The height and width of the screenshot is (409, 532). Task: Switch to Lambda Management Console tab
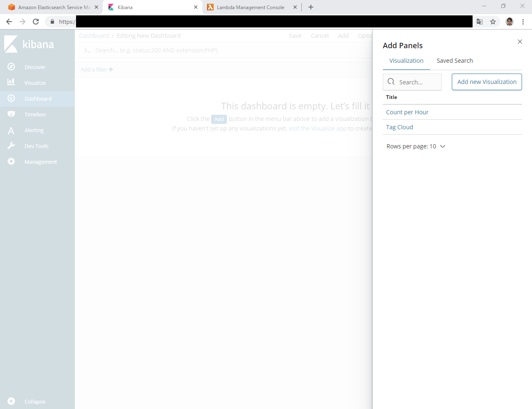(250, 7)
